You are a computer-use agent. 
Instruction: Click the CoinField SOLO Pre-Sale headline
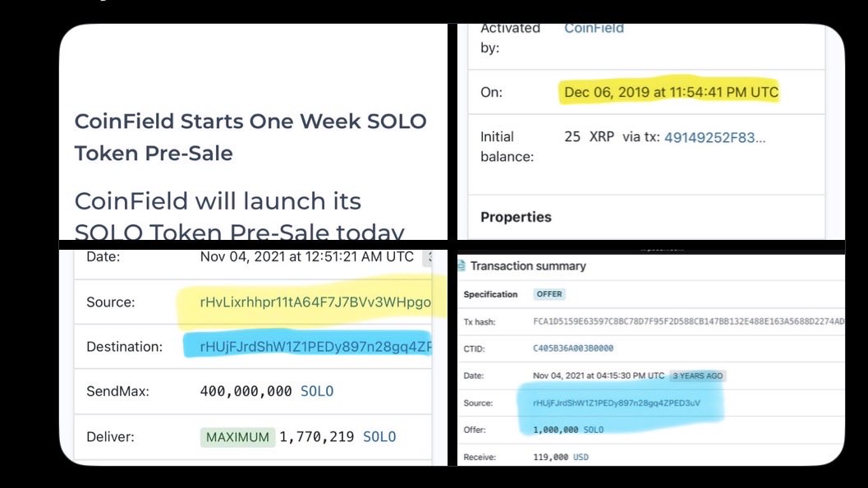[x=250, y=136]
